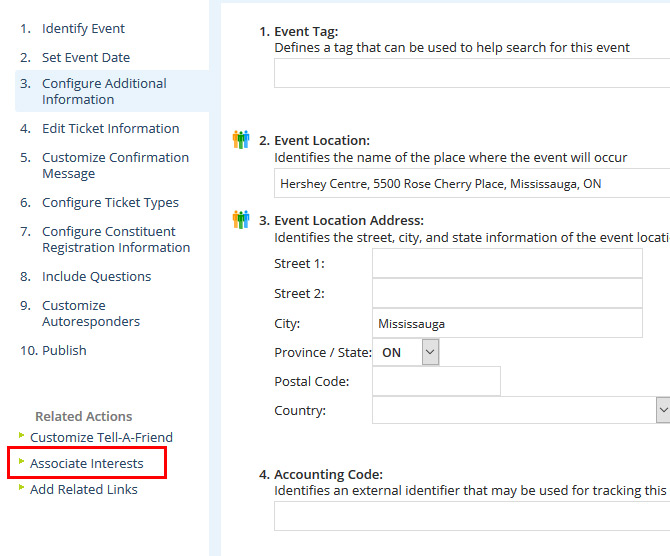Click into the Event Tag text field
The image size is (670, 556).
pos(470,74)
